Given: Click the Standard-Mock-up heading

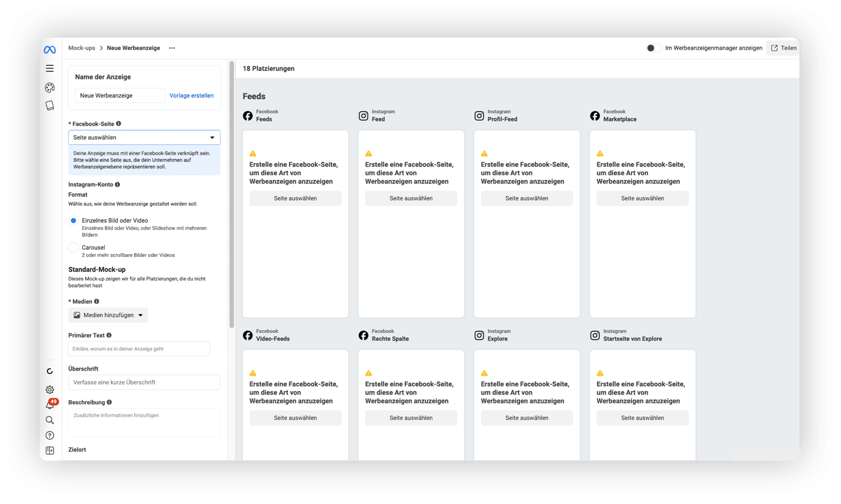Looking at the screenshot, I should [97, 270].
